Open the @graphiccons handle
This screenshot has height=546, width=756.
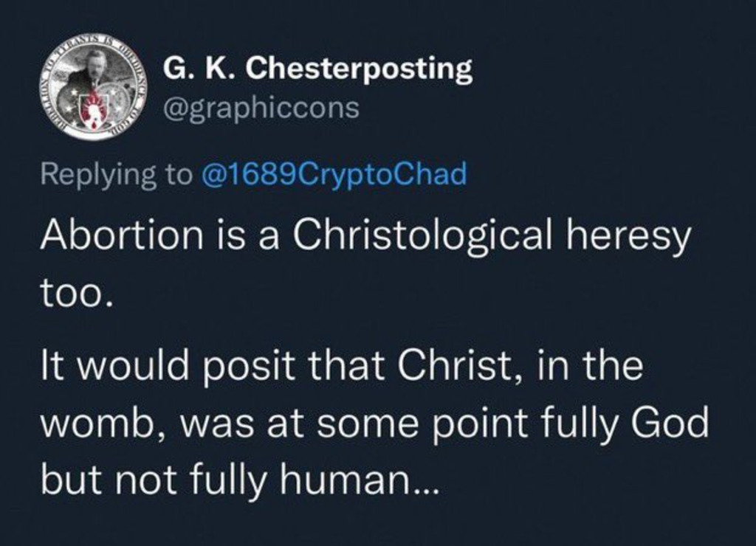(x=261, y=108)
